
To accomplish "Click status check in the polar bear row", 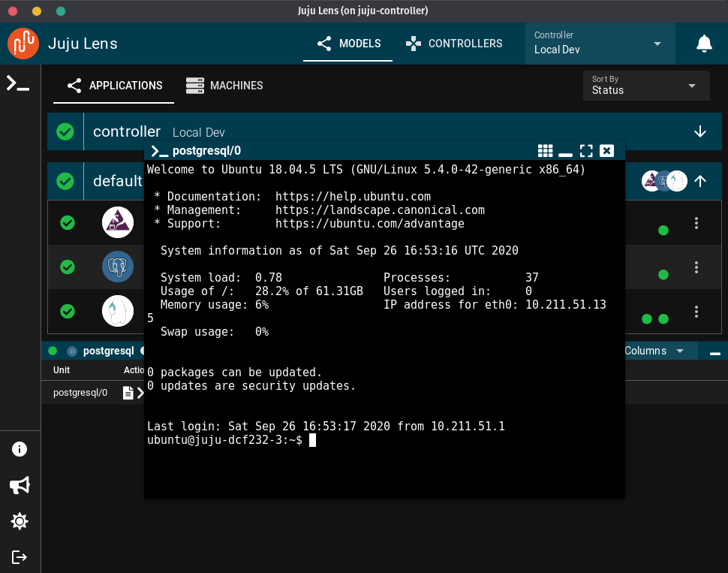I will pos(68,311).
